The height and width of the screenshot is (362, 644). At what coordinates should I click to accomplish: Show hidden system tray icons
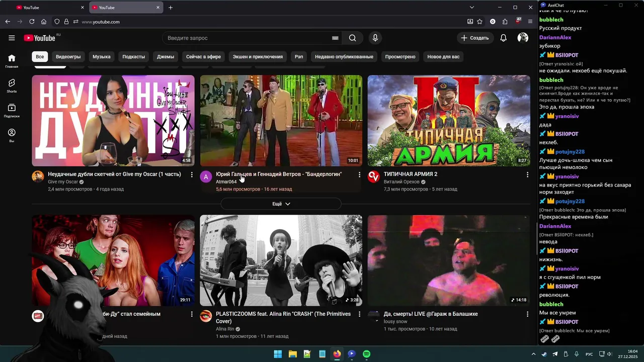pyautogui.click(x=533, y=354)
